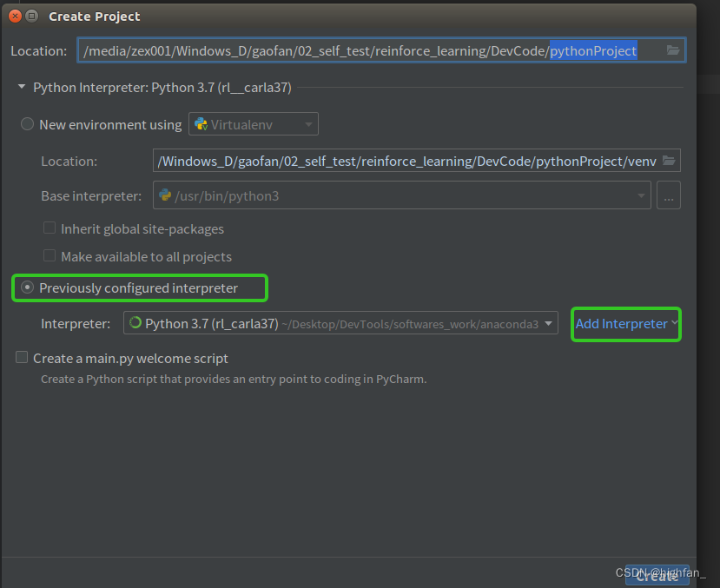This screenshot has height=588, width=720.
Task: Select Previously configured interpreter option
Action: tap(27, 287)
